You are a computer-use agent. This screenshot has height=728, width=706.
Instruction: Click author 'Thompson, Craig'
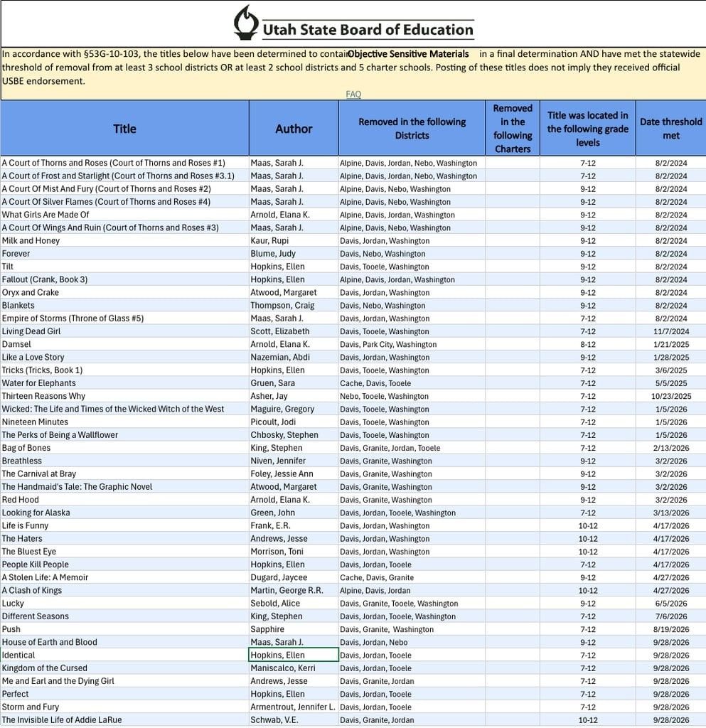(x=294, y=306)
